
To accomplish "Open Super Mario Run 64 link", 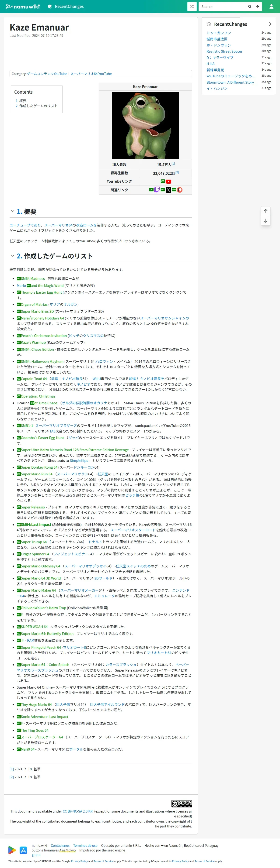I will pyautogui.click(x=35, y=474).
